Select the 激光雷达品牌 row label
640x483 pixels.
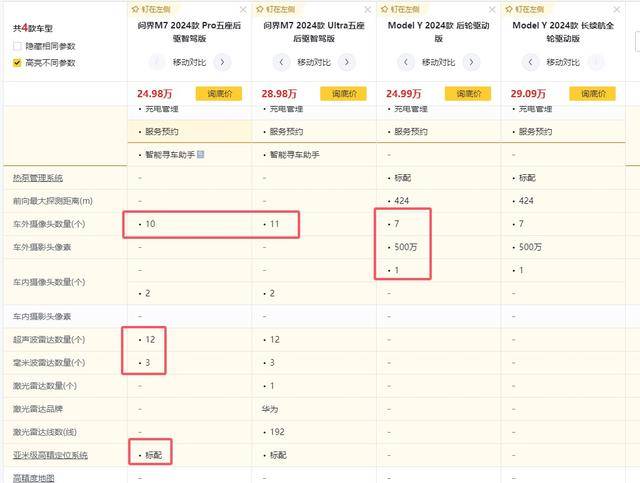click(x=38, y=409)
